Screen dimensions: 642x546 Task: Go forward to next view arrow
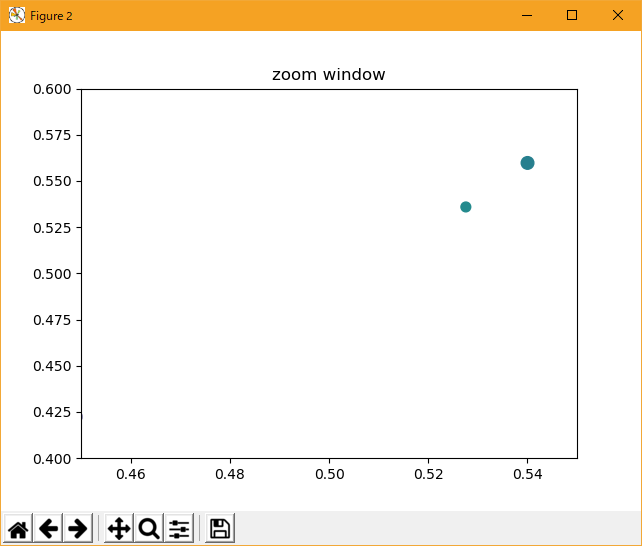click(77, 529)
